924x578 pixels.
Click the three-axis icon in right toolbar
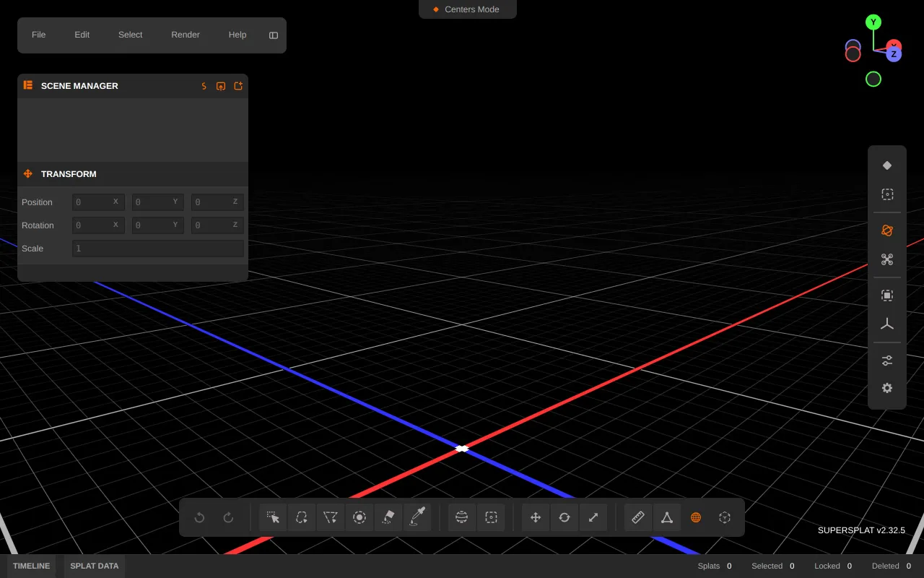(887, 324)
